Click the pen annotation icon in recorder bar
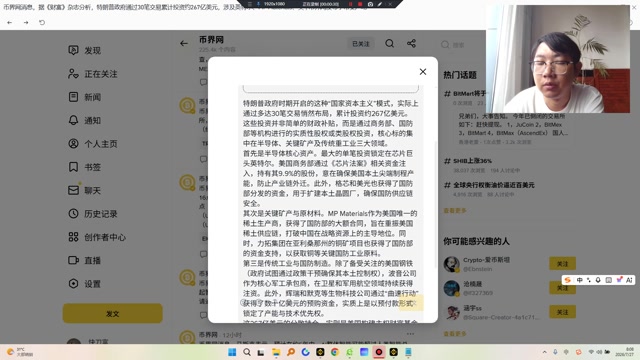Viewport: 640px width, 360px height. (380, 4)
